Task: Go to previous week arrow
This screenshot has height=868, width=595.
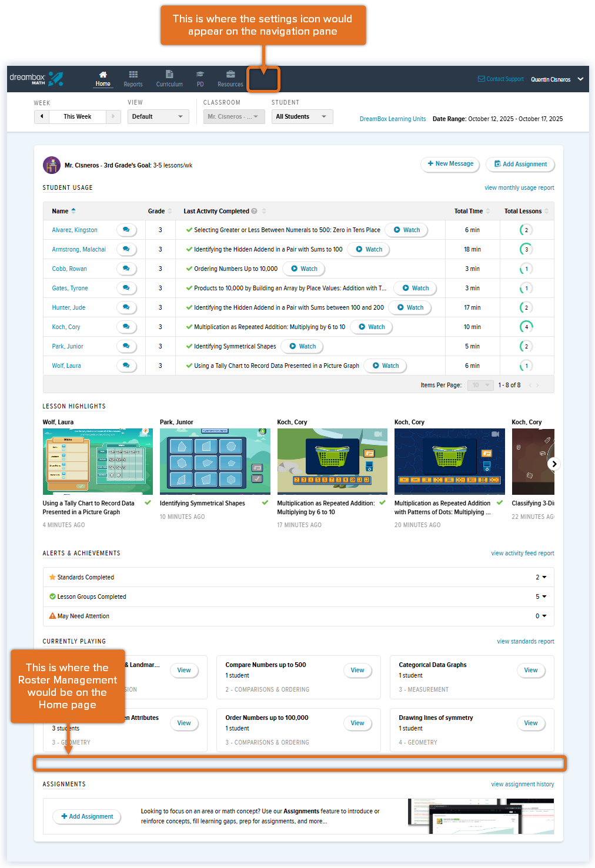Action: 42,116
